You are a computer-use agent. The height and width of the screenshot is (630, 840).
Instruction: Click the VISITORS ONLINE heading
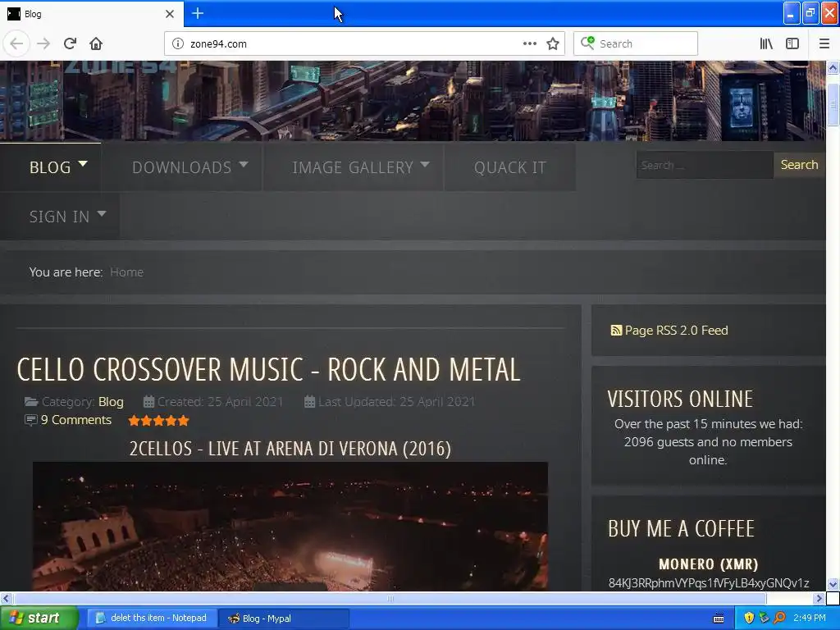click(680, 399)
